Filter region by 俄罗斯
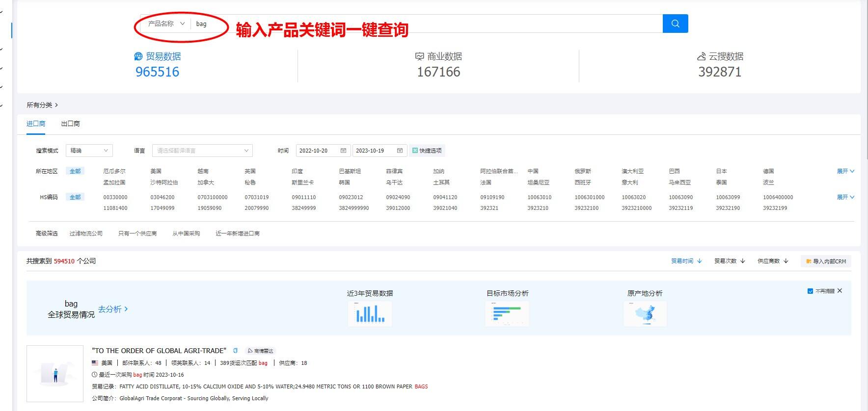Screen dimensions: 868x411 (583, 171)
